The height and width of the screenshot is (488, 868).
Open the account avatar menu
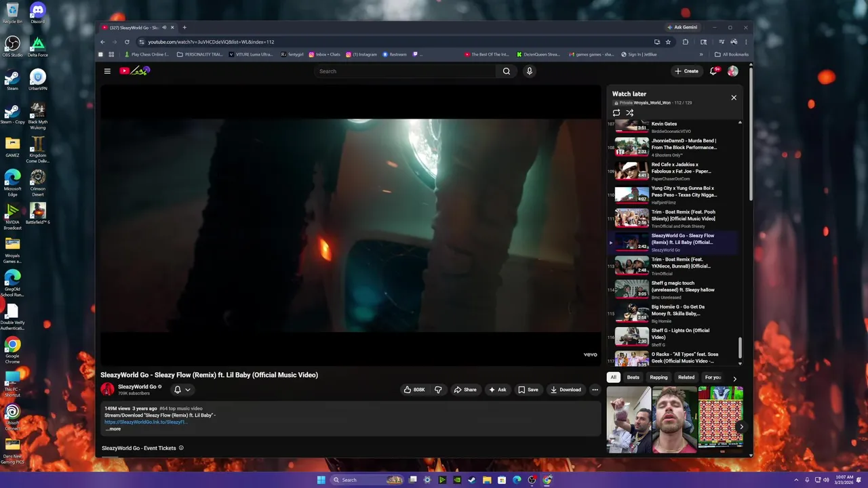coord(733,71)
